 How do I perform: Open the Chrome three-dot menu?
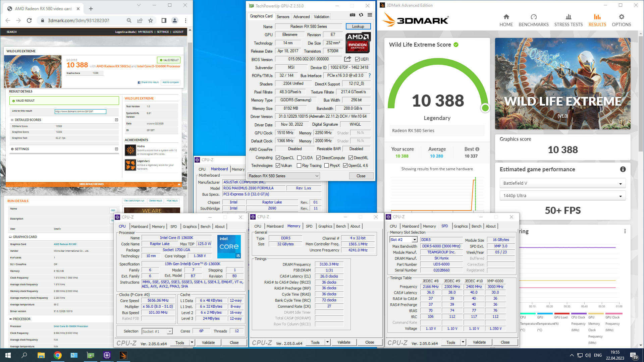coord(185,20)
